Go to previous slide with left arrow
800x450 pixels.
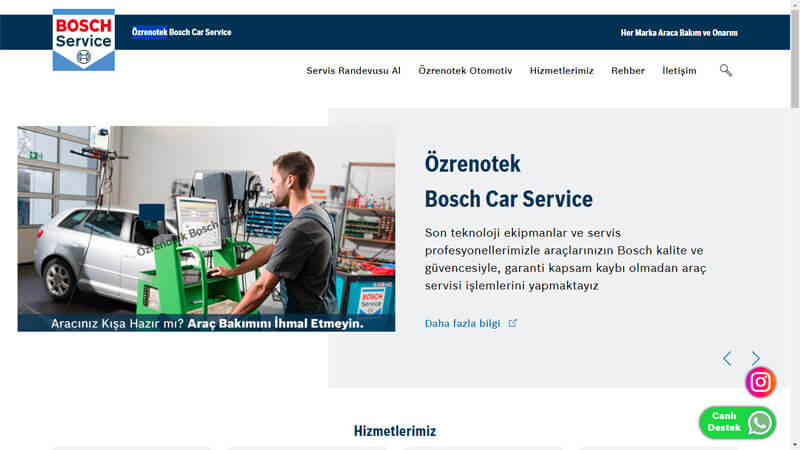(727, 358)
